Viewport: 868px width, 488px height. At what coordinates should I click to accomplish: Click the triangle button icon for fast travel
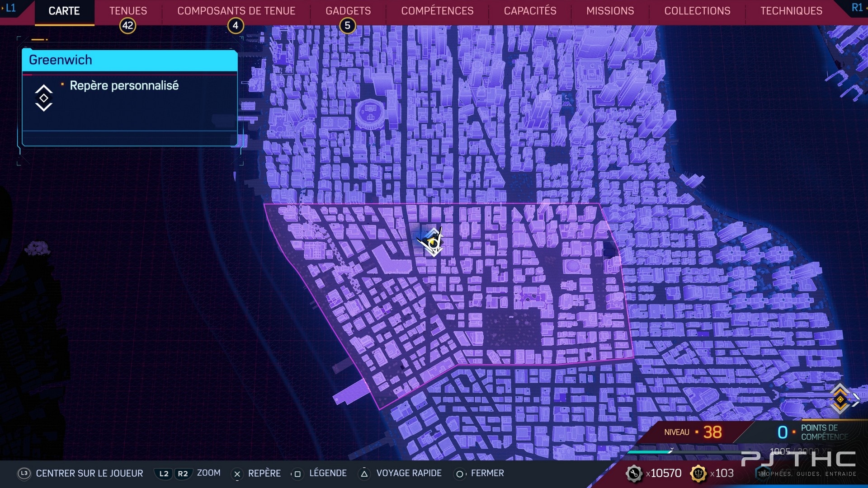364,474
